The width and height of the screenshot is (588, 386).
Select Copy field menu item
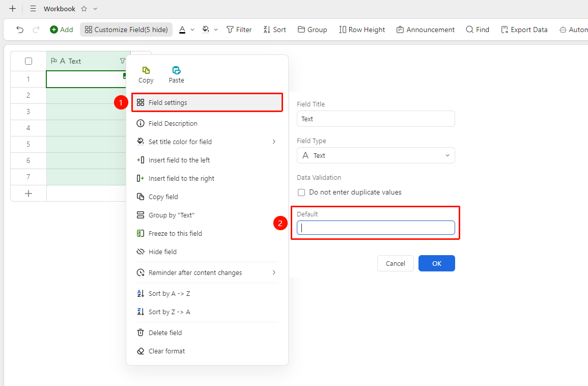[x=207, y=197]
